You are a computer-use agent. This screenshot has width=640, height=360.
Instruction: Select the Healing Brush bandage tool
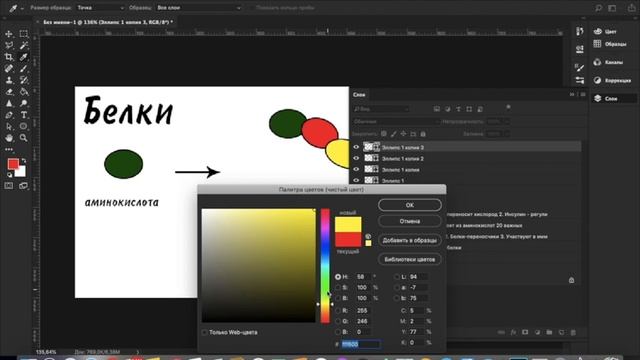(x=9, y=69)
